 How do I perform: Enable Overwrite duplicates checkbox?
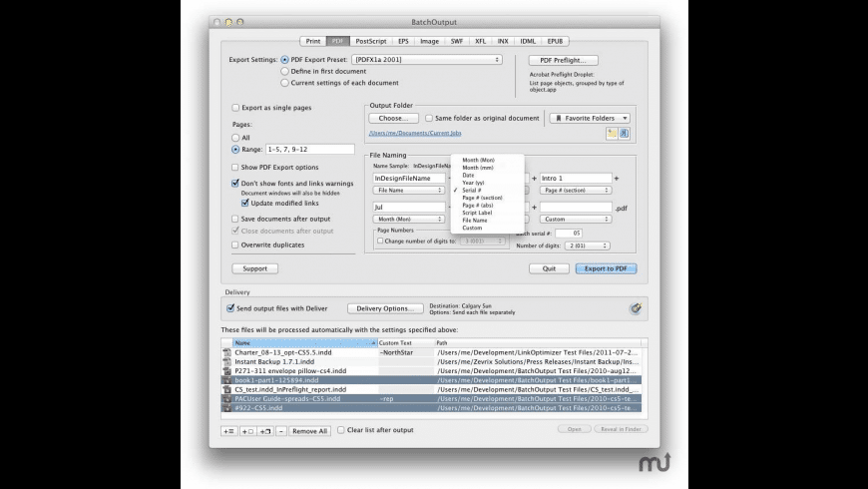tap(235, 244)
